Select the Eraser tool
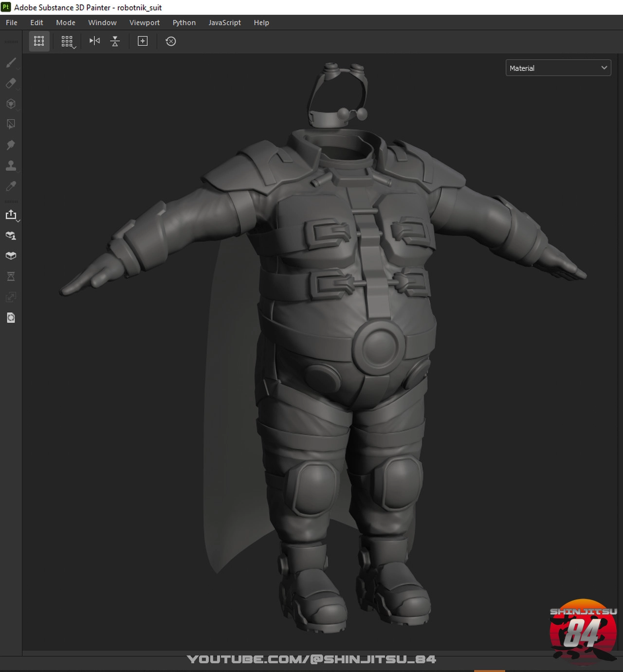 (11, 83)
